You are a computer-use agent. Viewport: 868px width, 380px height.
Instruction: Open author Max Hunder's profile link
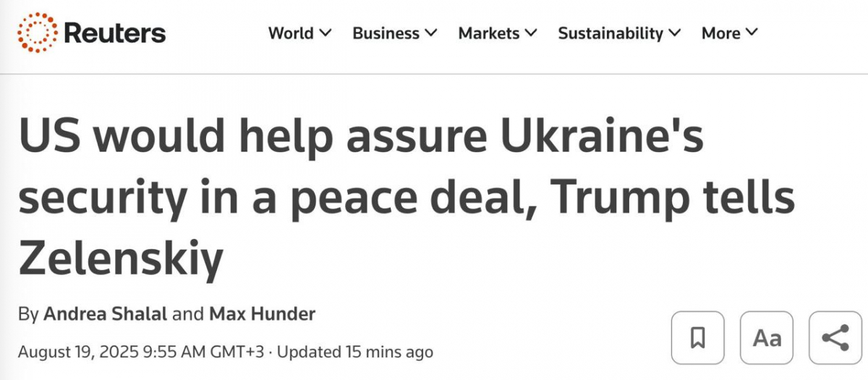pos(263,314)
